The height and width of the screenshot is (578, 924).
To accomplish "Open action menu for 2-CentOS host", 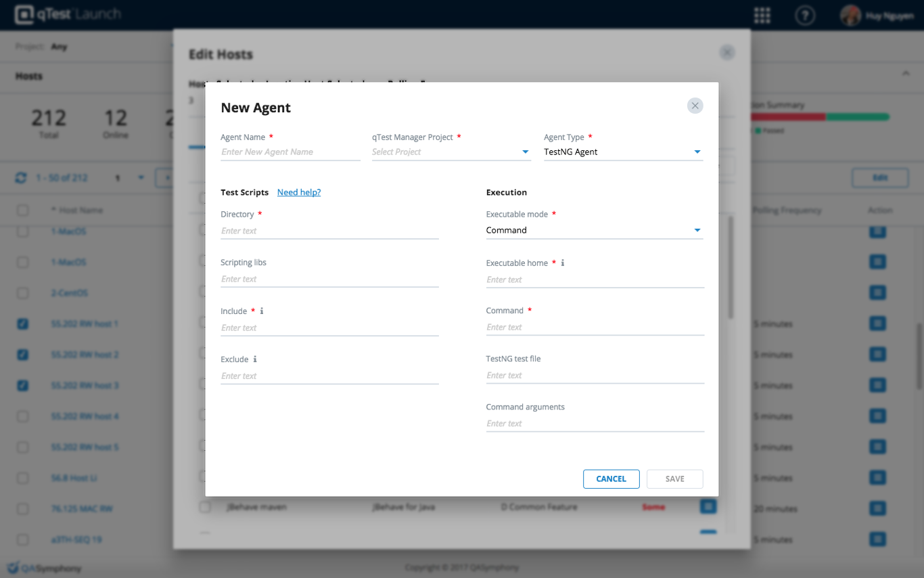I will 877,293.
